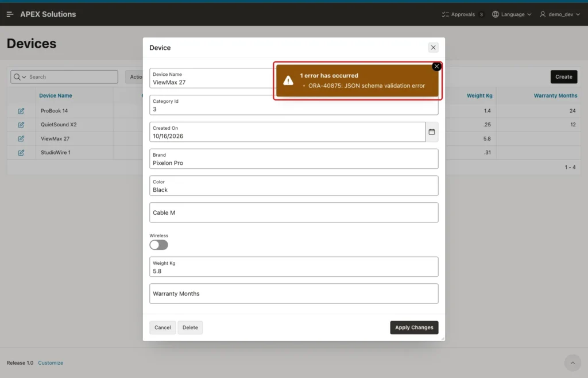Image resolution: width=588 pixels, height=378 pixels.
Task: Focus the Color field
Action: point(293,186)
